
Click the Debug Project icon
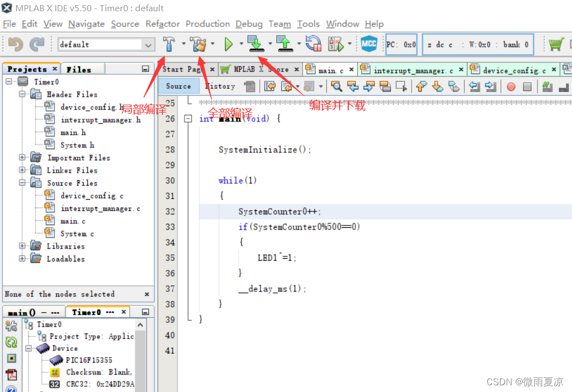click(x=336, y=44)
